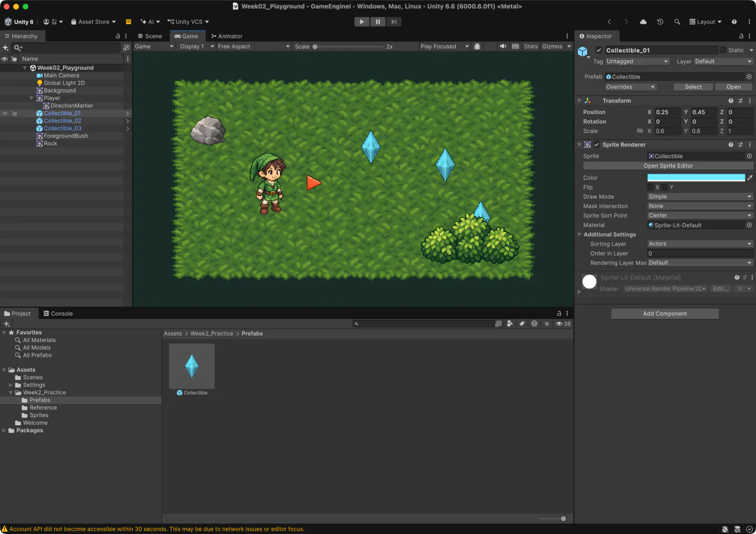This screenshot has height=534, width=756.
Task: Open the Inspector panel three-dot menu
Action: tap(750, 36)
